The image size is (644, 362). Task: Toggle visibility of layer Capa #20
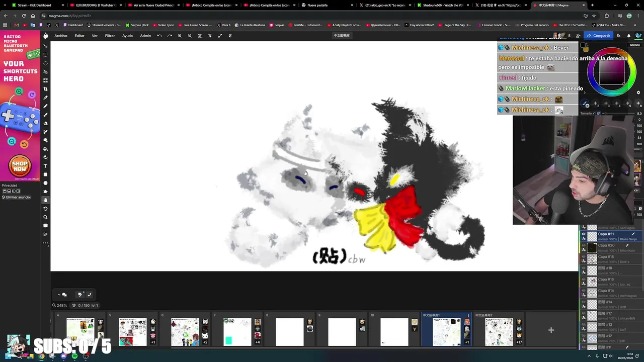(x=584, y=245)
